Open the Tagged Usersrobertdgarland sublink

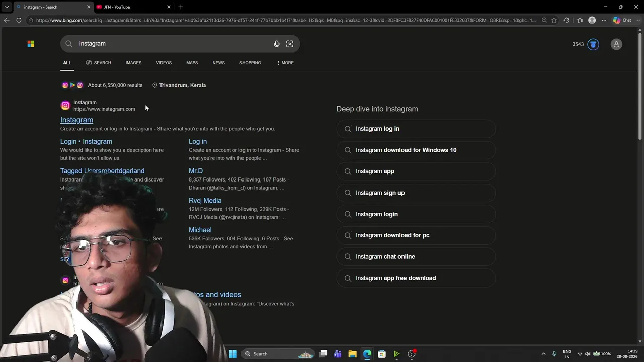click(102, 171)
